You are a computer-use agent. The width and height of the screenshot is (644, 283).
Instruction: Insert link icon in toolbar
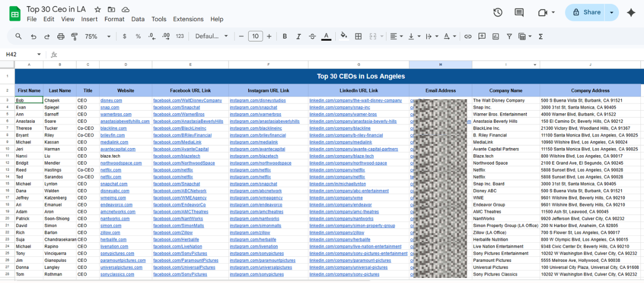(x=468, y=36)
